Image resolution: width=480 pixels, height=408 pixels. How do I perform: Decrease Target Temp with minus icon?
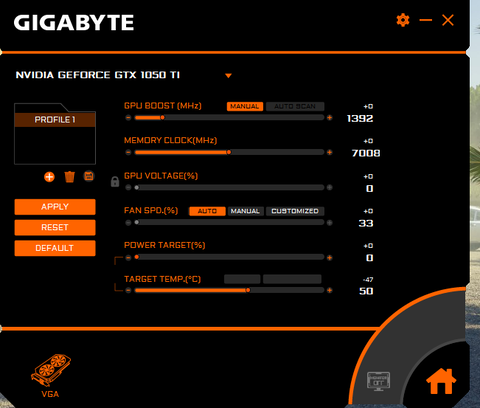tap(128, 290)
